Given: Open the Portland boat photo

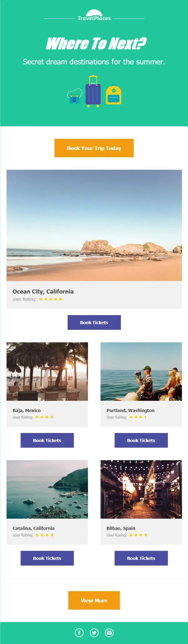Looking at the screenshot, I should [x=141, y=371].
